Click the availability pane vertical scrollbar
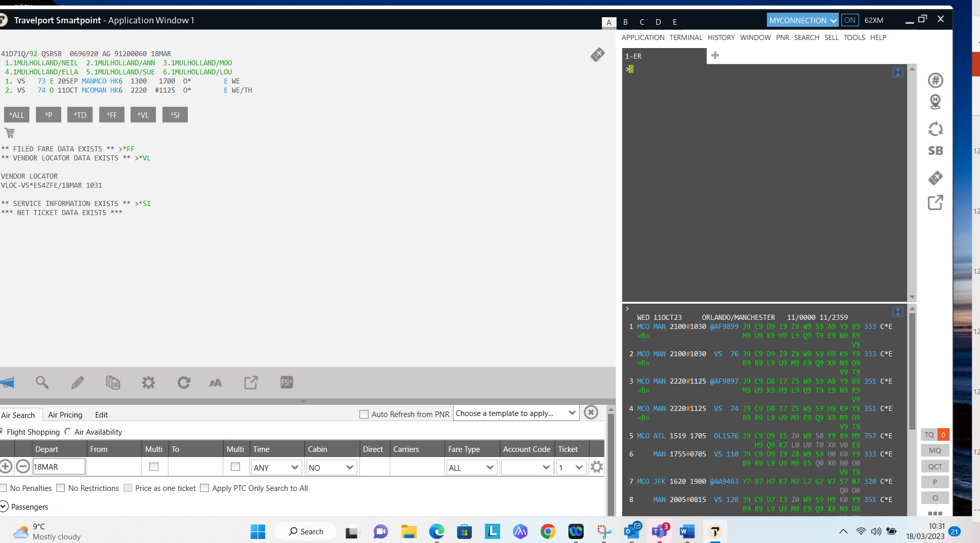Image resolution: width=980 pixels, height=543 pixels. [912, 372]
